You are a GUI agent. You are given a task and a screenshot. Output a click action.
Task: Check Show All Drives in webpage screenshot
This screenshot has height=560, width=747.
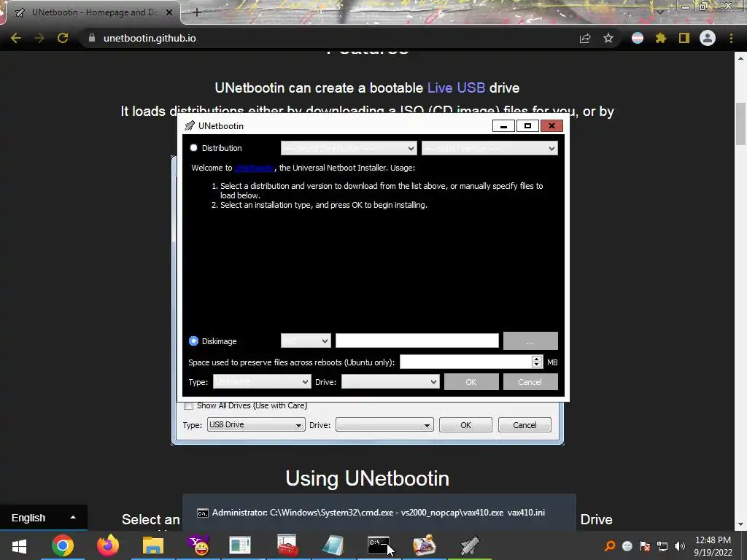click(189, 405)
